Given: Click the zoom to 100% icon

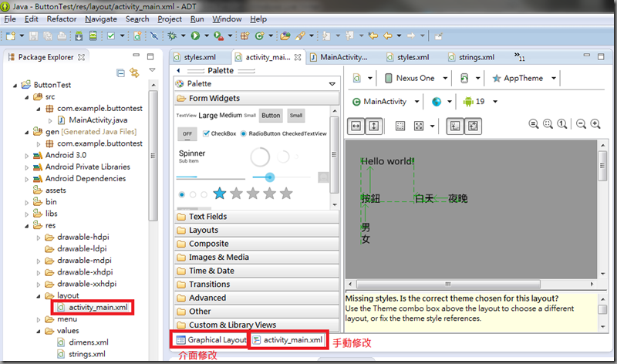Looking at the screenshot, I should (x=562, y=124).
